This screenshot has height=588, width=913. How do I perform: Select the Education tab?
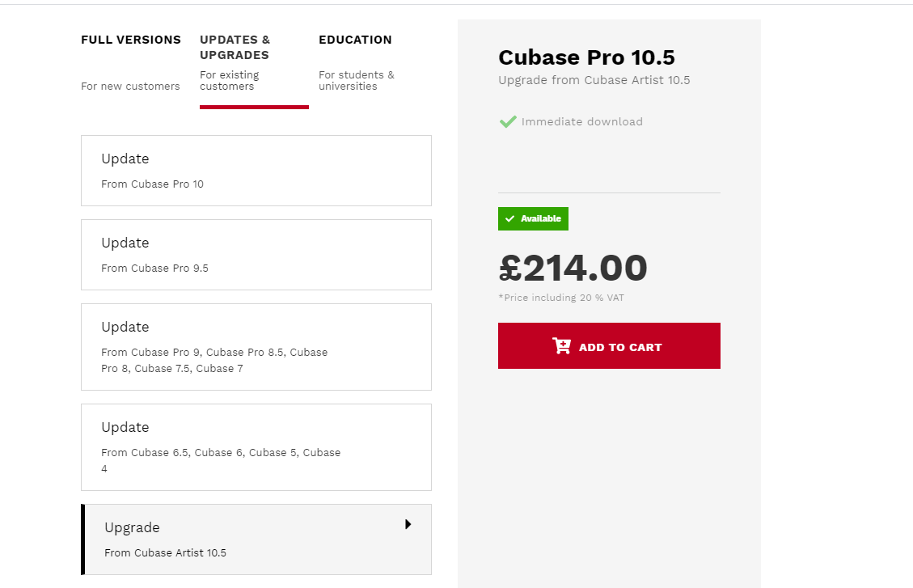point(355,40)
